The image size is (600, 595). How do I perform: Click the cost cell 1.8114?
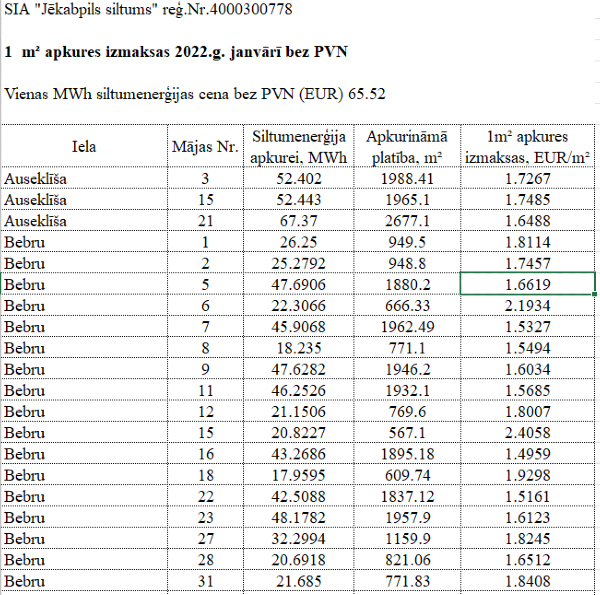click(x=528, y=242)
